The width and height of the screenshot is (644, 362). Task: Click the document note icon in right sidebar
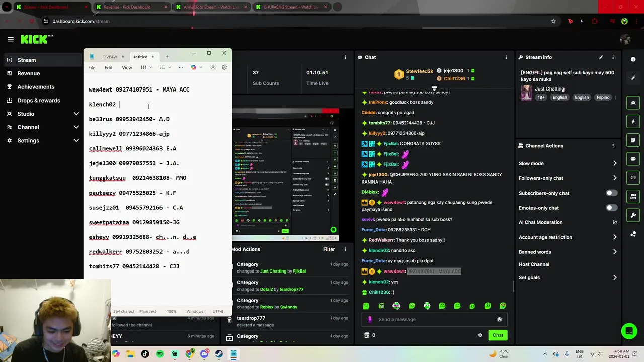click(x=633, y=140)
